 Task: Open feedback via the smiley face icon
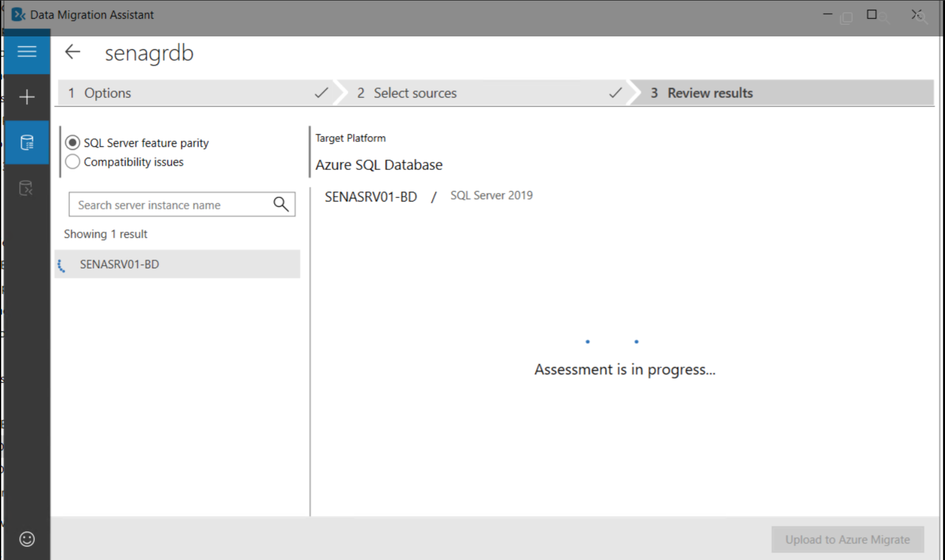coord(26,539)
